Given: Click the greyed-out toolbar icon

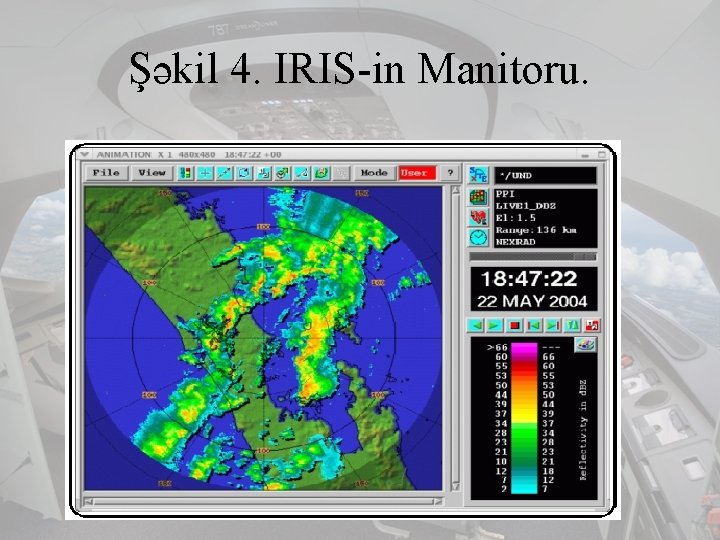Looking at the screenshot, I should click(341, 173).
